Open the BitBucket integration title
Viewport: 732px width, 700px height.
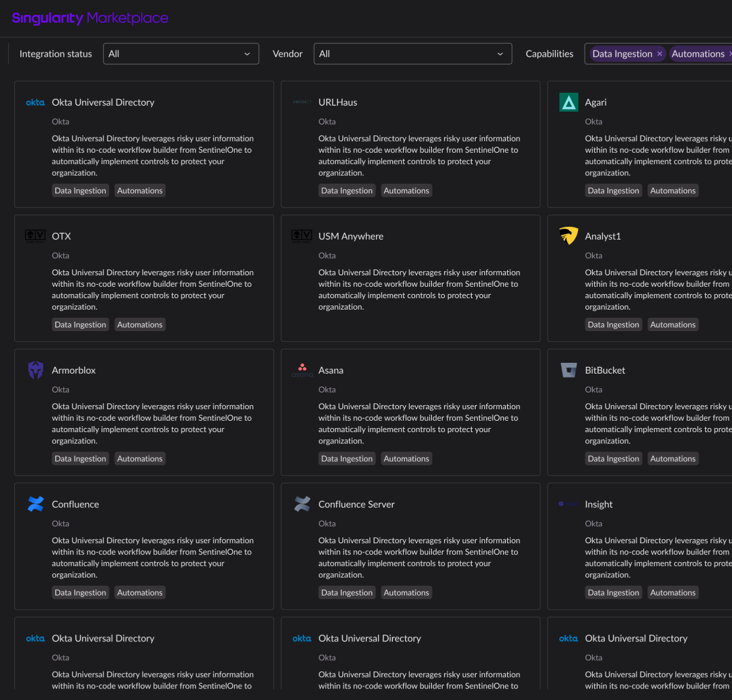(605, 370)
